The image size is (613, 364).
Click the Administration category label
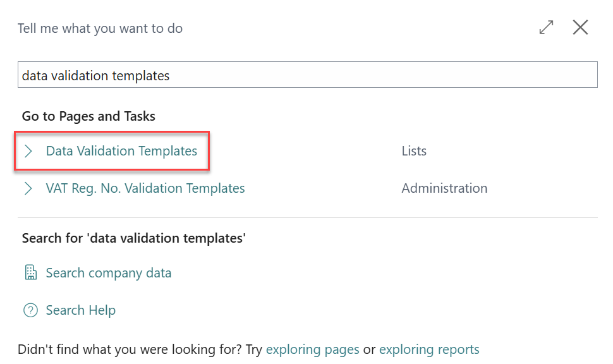click(x=444, y=188)
